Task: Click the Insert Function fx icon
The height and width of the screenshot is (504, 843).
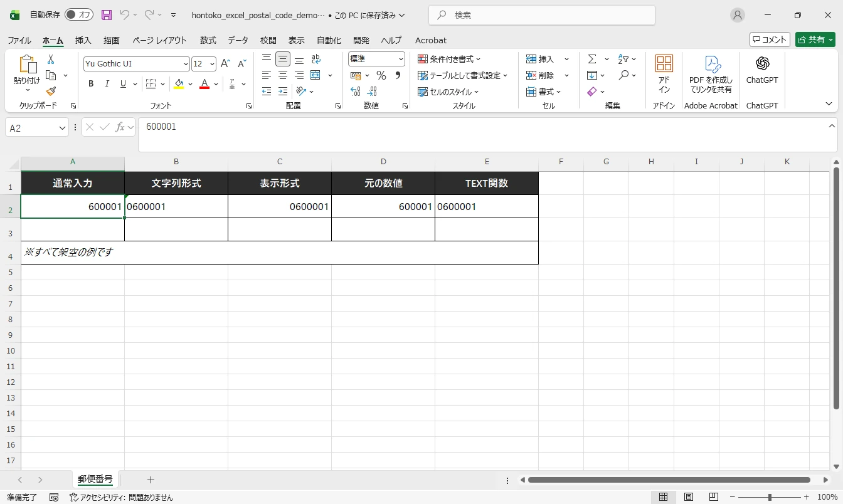Action: click(120, 127)
